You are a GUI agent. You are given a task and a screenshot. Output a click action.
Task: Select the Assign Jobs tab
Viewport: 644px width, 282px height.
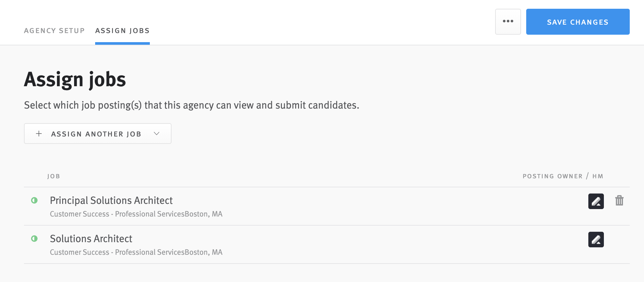tap(122, 30)
